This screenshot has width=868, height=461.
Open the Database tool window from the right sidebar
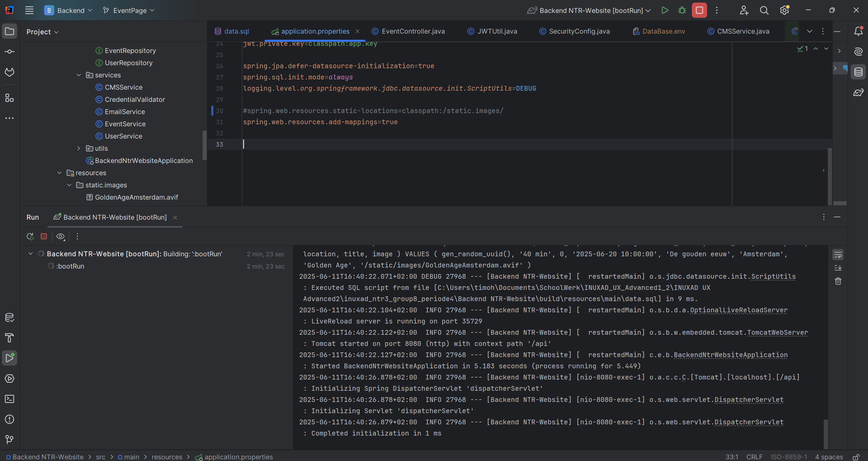858,72
